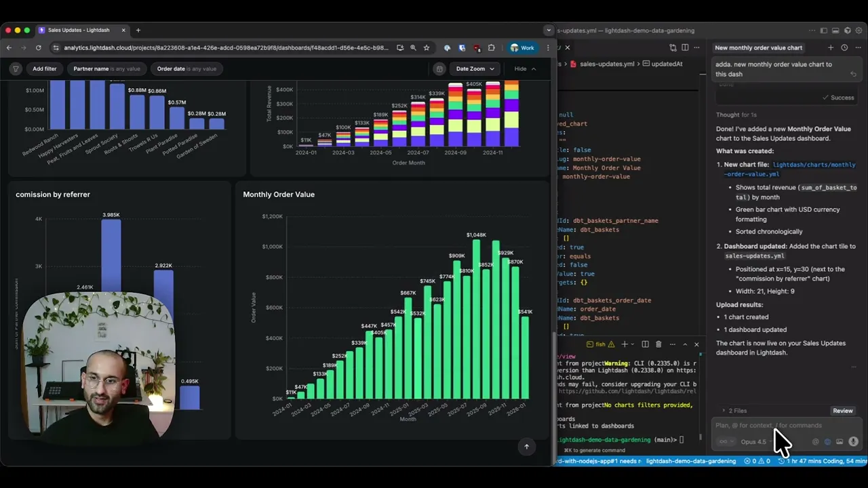Image resolution: width=868 pixels, height=488 pixels.
Task: Click the Review button
Action: click(x=843, y=411)
